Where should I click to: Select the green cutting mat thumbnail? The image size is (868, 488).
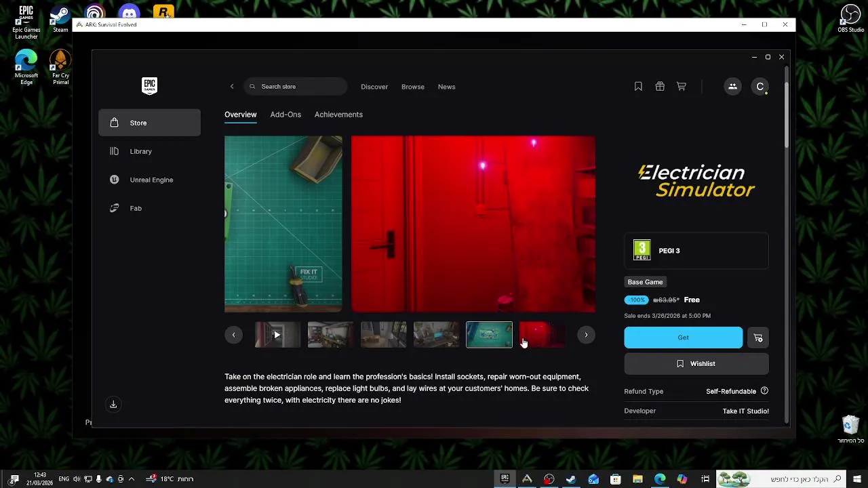coord(489,335)
